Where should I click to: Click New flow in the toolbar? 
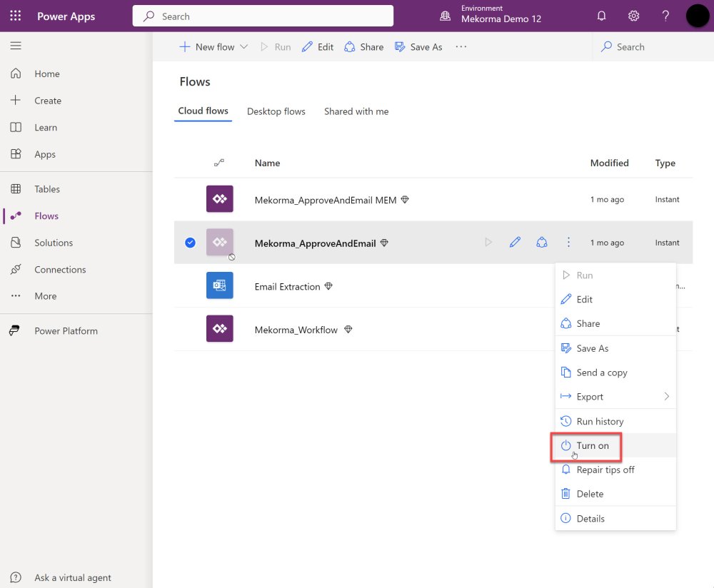[x=207, y=47]
